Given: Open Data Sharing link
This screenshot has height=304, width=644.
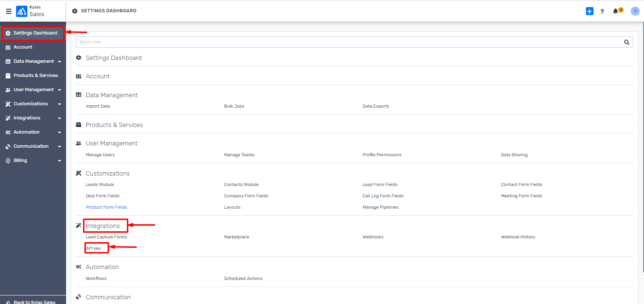Looking at the screenshot, I should coord(514,155).
